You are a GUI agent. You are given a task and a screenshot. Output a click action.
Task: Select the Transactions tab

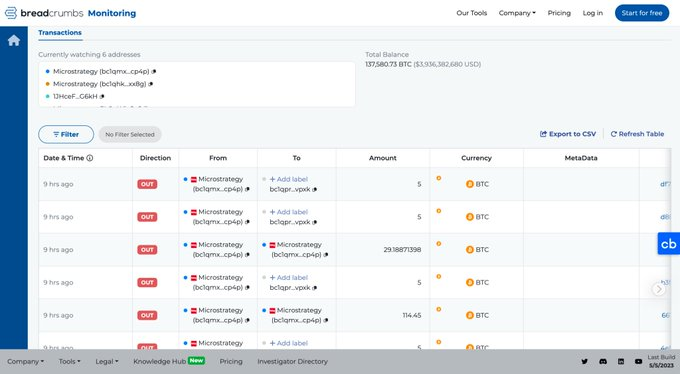click(x=60, y=33)
